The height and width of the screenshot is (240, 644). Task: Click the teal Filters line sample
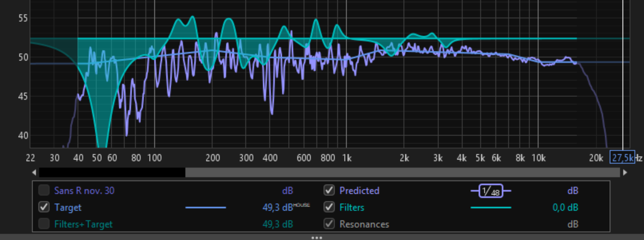(x=490, y=208)
